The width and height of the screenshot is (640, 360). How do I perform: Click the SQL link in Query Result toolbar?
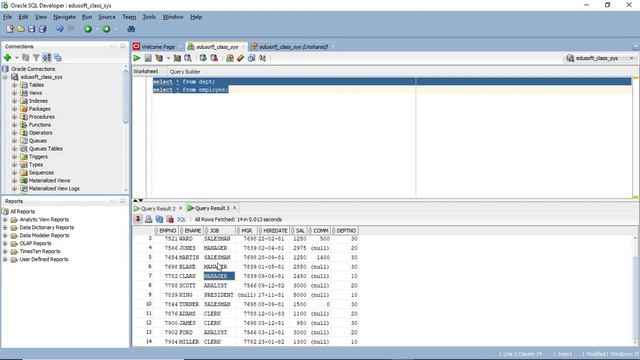(x=181, y=220)
